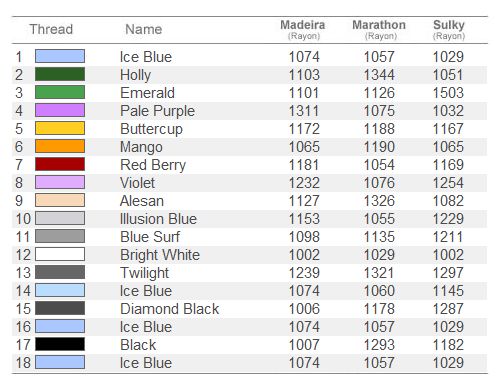500x384 pixels.
Task: Click the Pale Purple thread swatch
Action: tap(60, 110)
